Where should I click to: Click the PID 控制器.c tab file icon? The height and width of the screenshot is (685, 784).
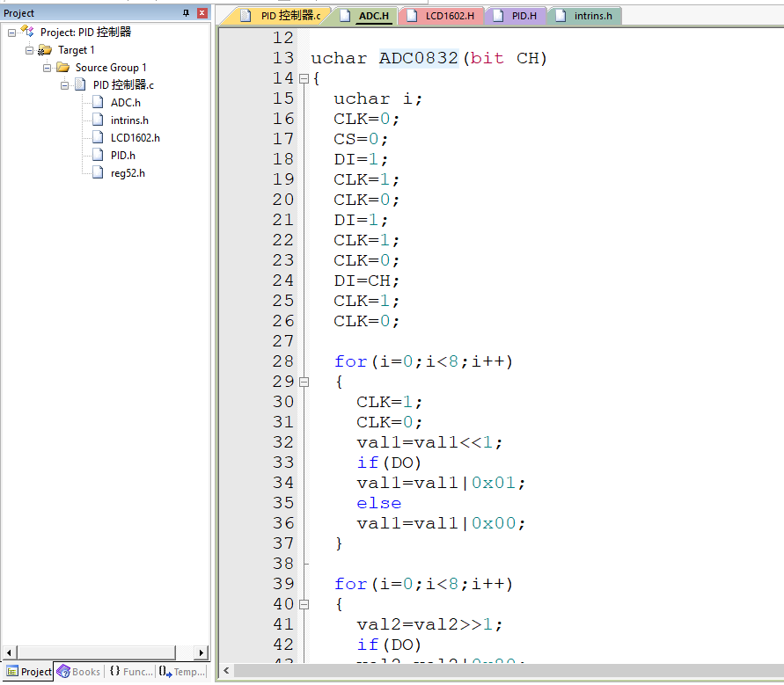245,16
